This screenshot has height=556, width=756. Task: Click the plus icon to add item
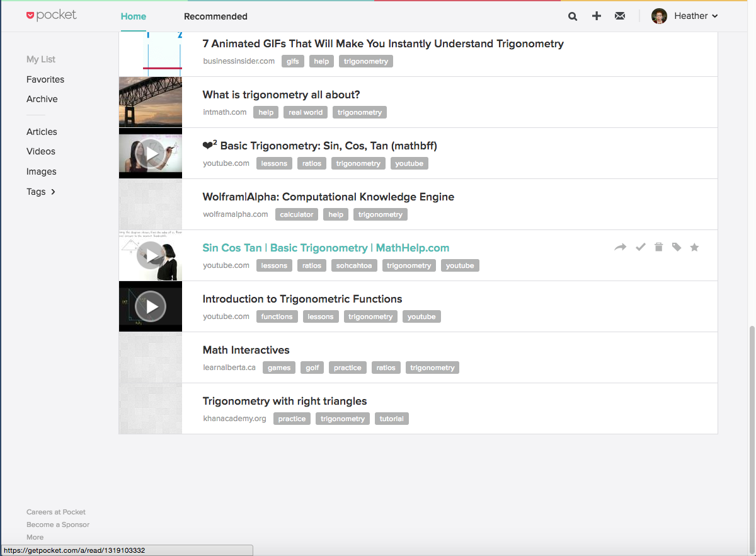pyautogui.click(x=597, y=16)
